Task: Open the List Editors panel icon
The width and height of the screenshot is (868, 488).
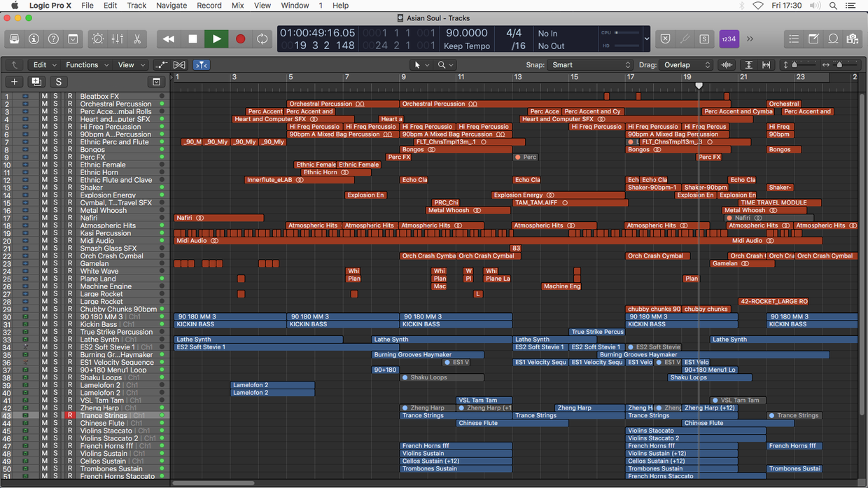Action: pyautogui.click(x=793, y=40)
